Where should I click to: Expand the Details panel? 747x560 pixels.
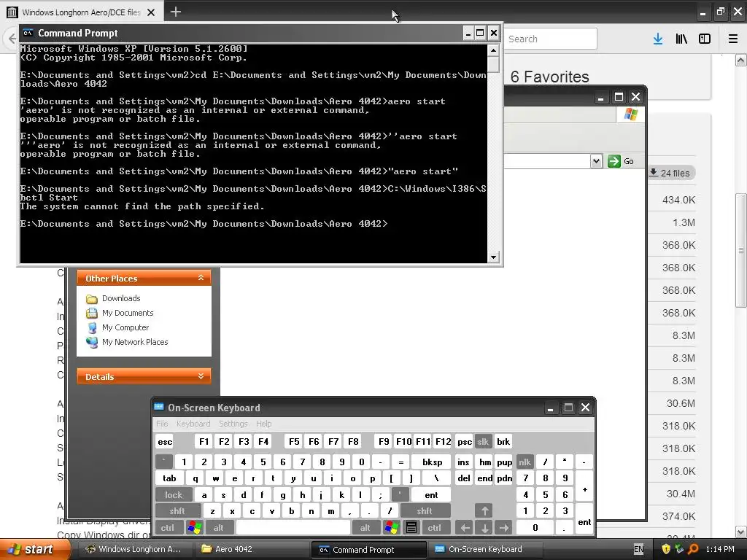[201, 376]
